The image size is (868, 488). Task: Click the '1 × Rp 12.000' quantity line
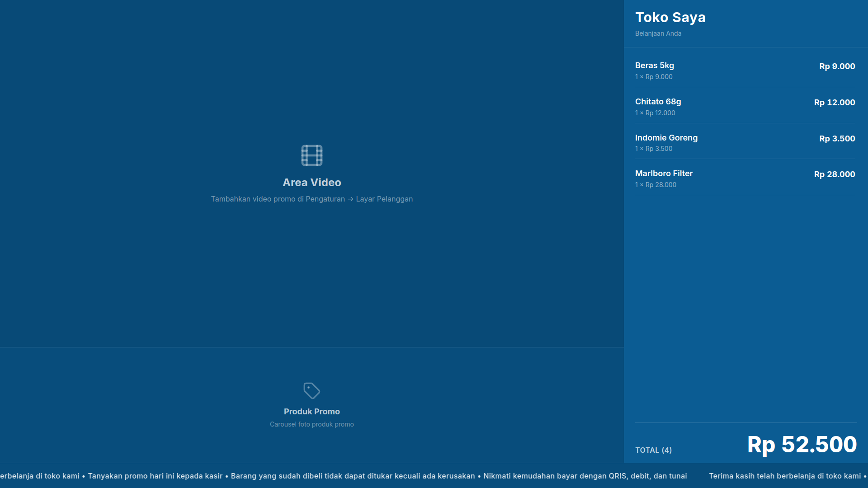tap(655, 113)
